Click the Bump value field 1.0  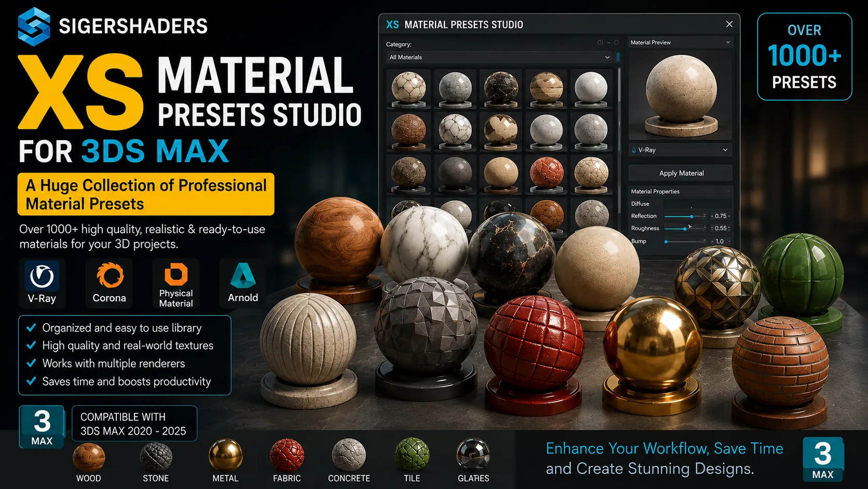[x=721, y=242]
